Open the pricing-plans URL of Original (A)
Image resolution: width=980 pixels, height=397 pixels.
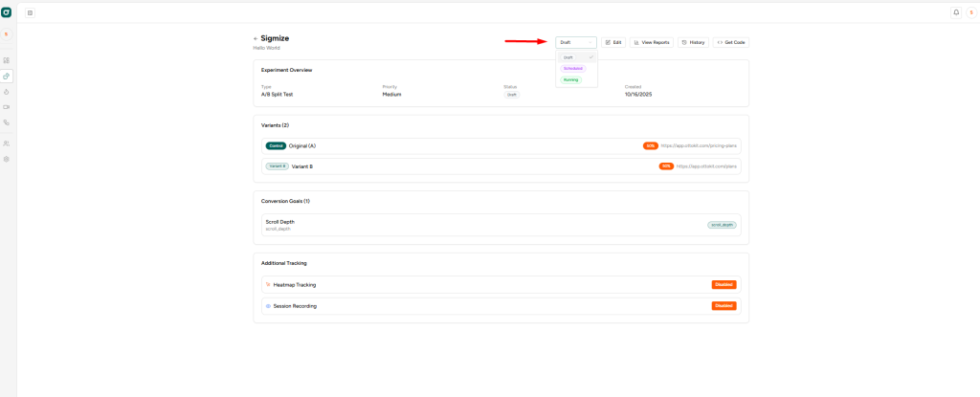coord(699,145)
